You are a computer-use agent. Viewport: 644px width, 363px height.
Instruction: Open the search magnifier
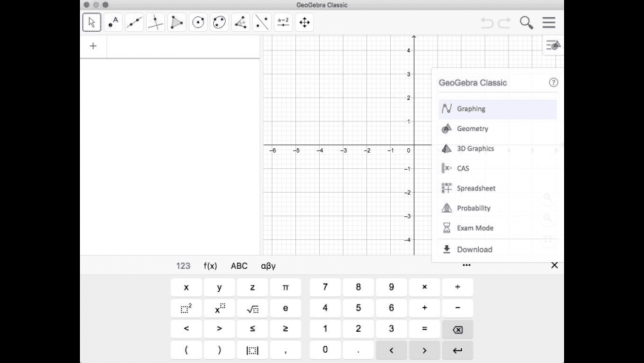click(x=526, y=23)
